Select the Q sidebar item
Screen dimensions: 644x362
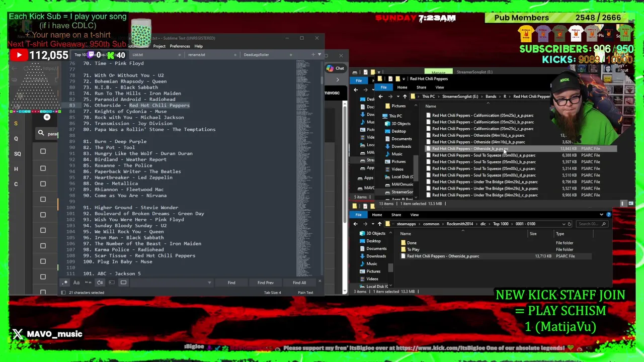[x=16, y=139]
